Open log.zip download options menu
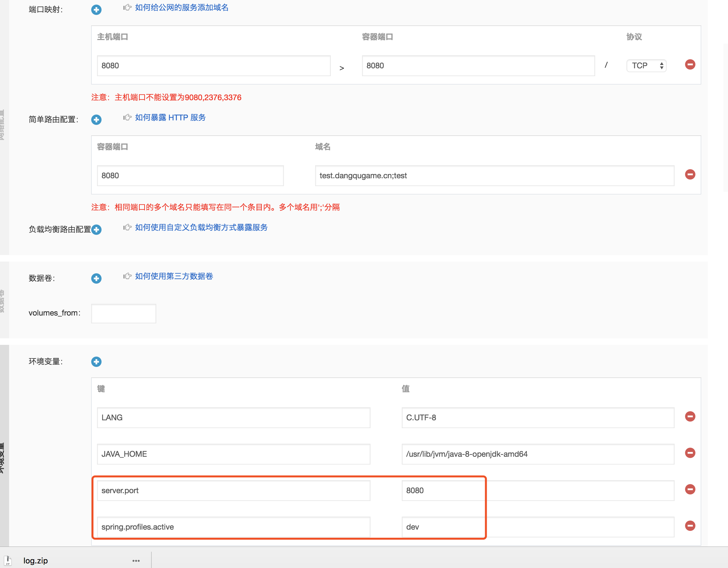The image size is (728, 568). [136, 561]
